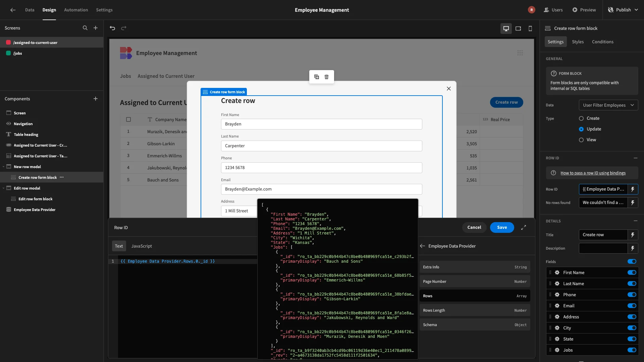Open the Users management button
This screenshot has width=644, height=362.
pos(553,10)
